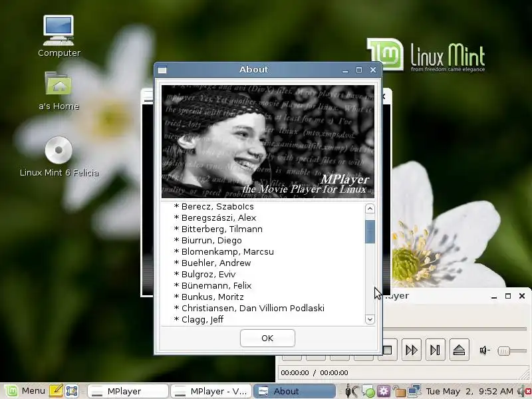Screen dimensions: 532x399
Task: Select the entry Biurrun, Diego
Action: [x=208, y=240]
